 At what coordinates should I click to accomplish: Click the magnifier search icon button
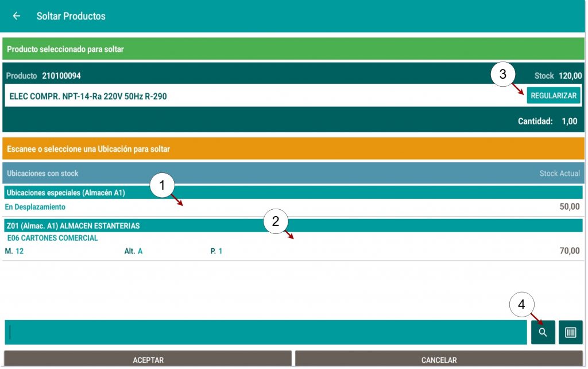pyautogui.click(x=543, y=332)
